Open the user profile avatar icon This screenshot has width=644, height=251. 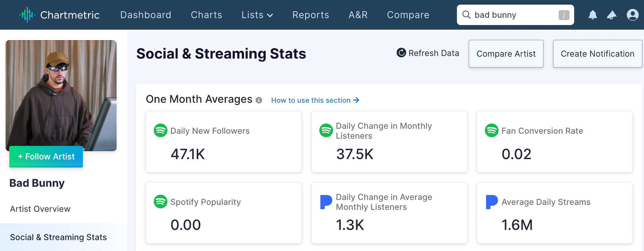[x=632, y=15]
